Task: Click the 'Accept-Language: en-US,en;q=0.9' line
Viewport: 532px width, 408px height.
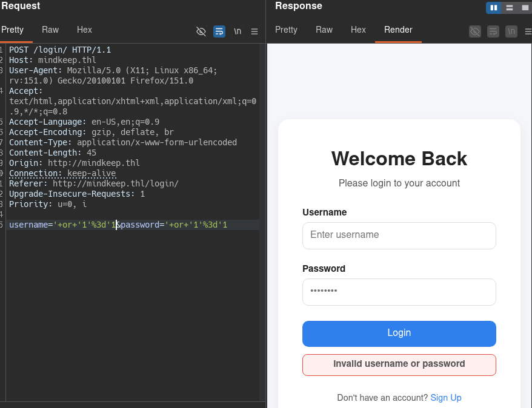Action: tap(84, 122)
